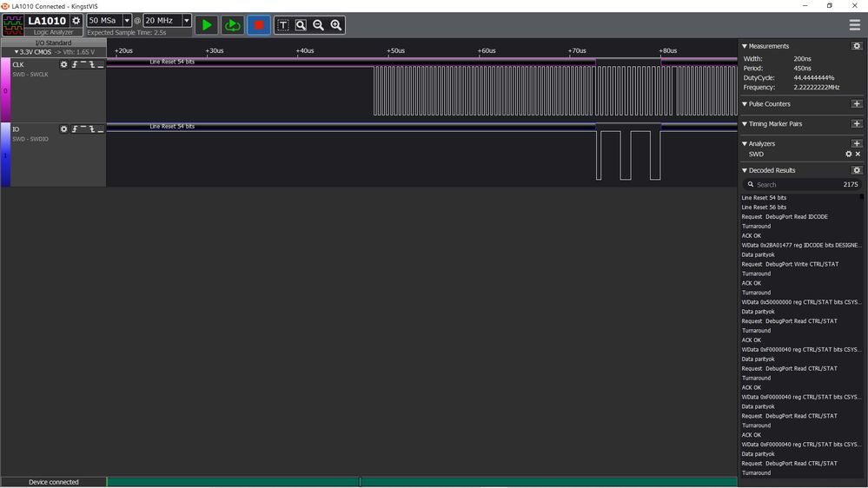
Task: Collapse the Pulse Counters section
Action: [x=745, y=104]
